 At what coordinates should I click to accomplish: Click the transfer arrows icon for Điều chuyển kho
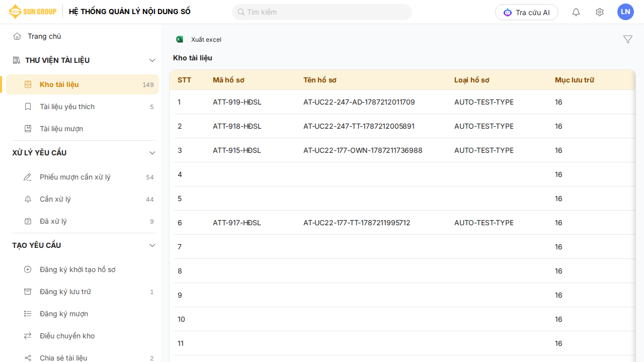[x=28, y=336]
